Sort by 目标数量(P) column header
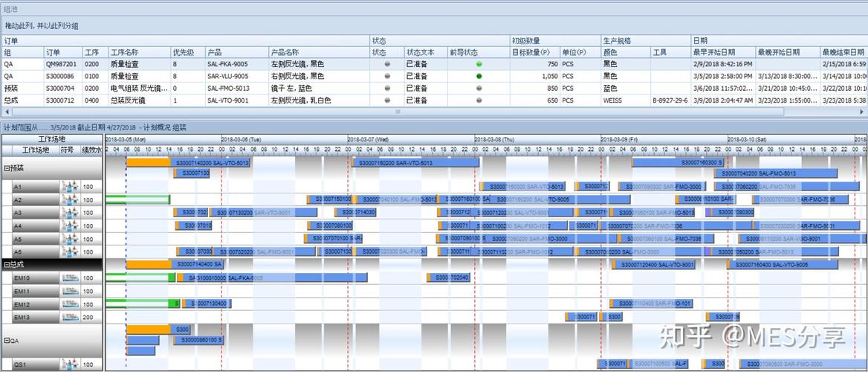The width and height of the screenshot is (868, 372). point(535,52)
